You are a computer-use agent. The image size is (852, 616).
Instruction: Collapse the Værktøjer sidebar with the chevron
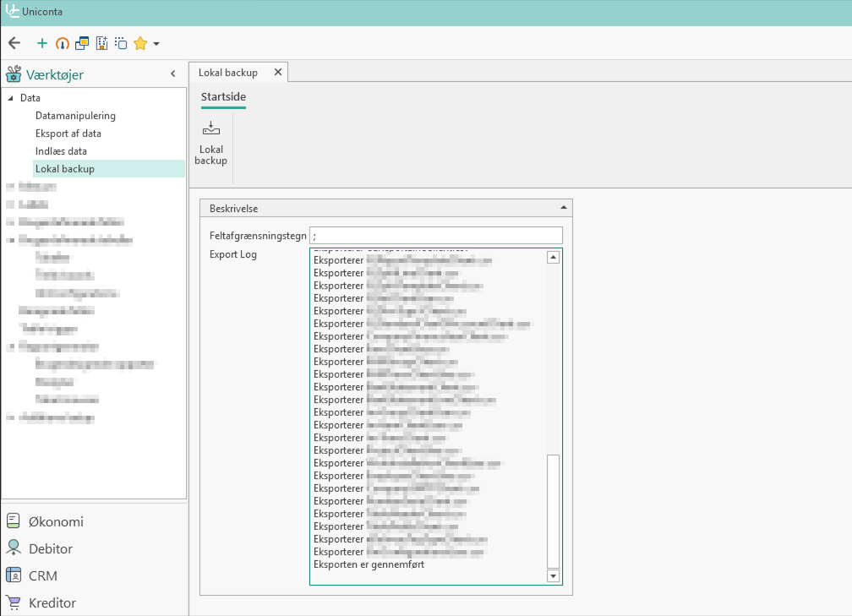pyautogui.click(x=174, y=74)
